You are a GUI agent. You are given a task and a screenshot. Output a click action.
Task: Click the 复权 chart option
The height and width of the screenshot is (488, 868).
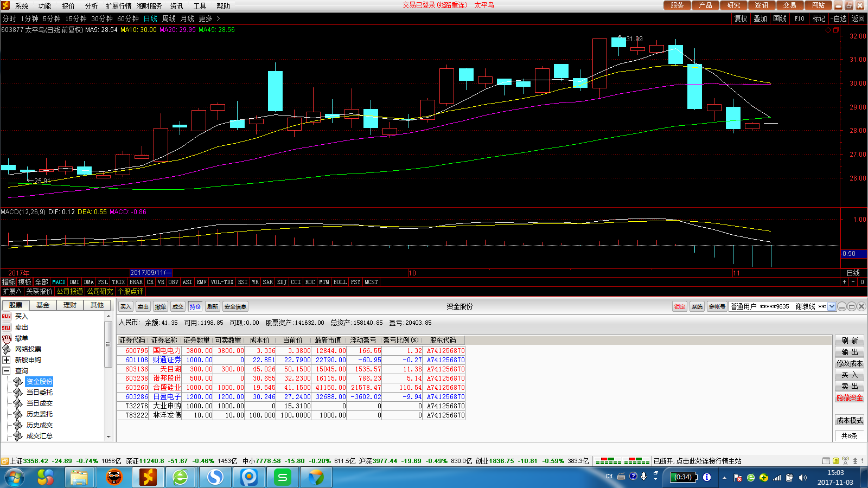[x=741, y=18]
